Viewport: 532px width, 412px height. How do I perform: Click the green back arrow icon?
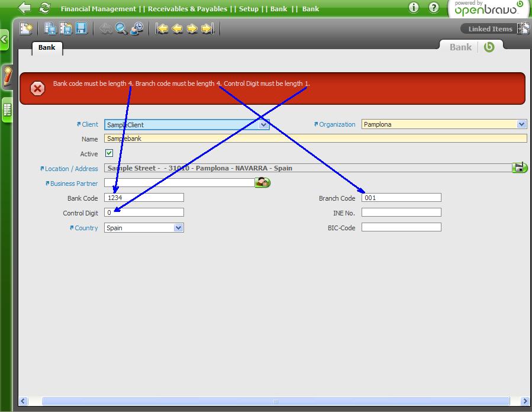point(25,8)
